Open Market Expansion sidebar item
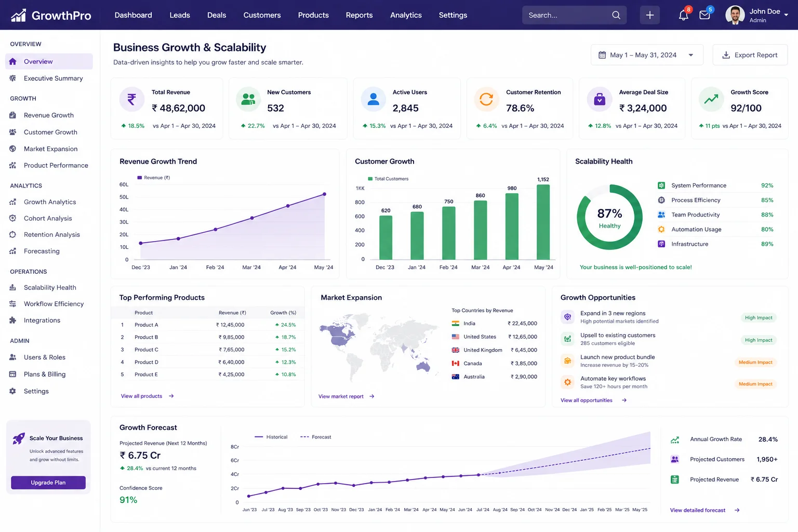798x532 pixels. coord(49,149)
